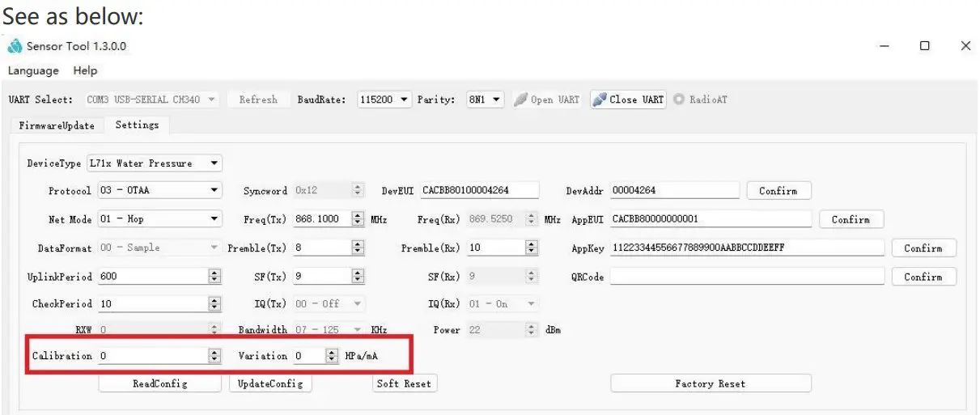Click the Open UART plug icon
The width and height of the screenshot is (980, 415).
pos(522,100)
